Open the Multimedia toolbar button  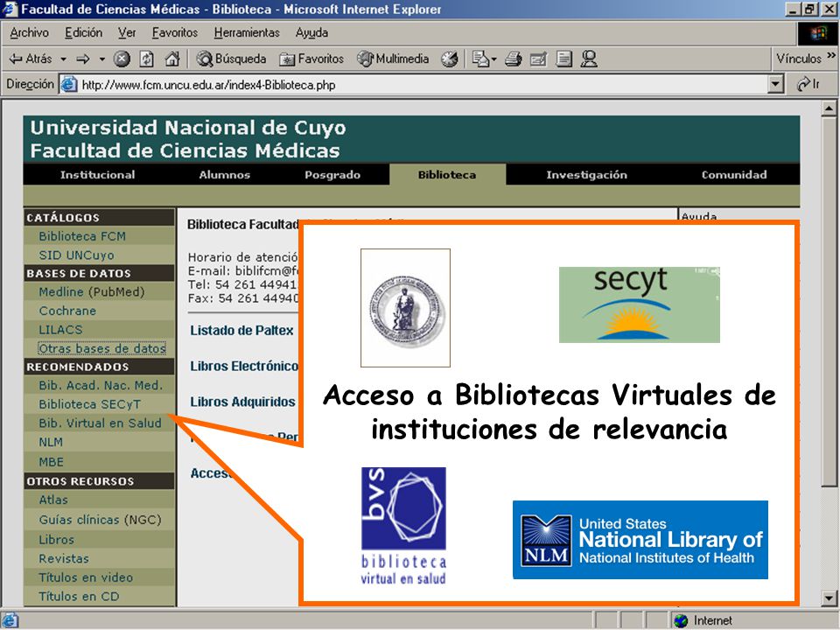394,59
